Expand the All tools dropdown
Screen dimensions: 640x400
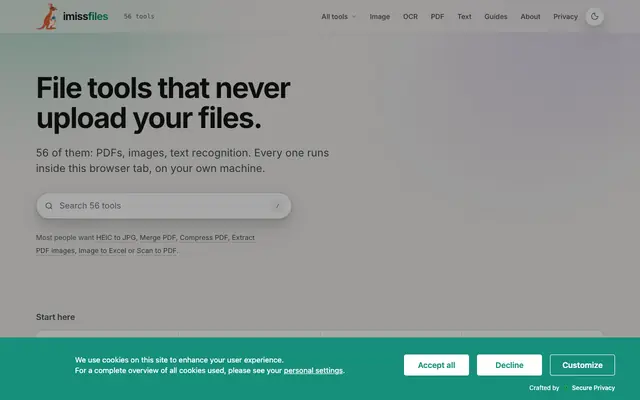click(x=338, y=17)
